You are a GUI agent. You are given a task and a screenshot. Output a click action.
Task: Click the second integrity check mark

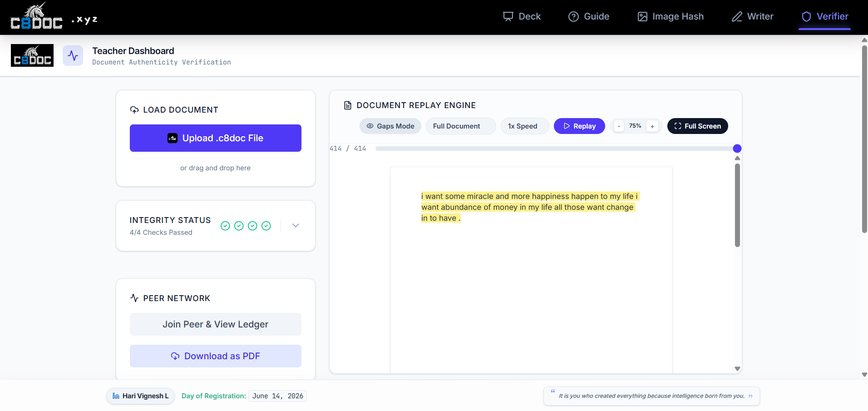pos(239,226)
